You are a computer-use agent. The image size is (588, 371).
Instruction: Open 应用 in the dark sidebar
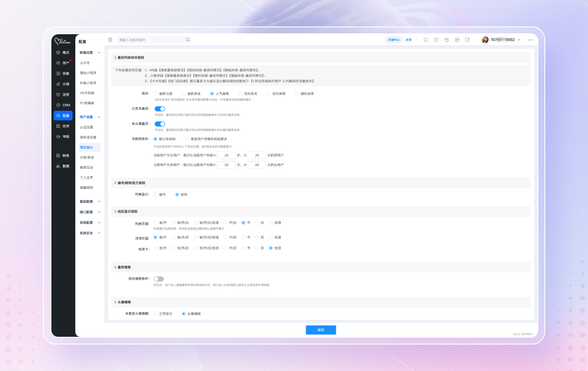point(63,126)
